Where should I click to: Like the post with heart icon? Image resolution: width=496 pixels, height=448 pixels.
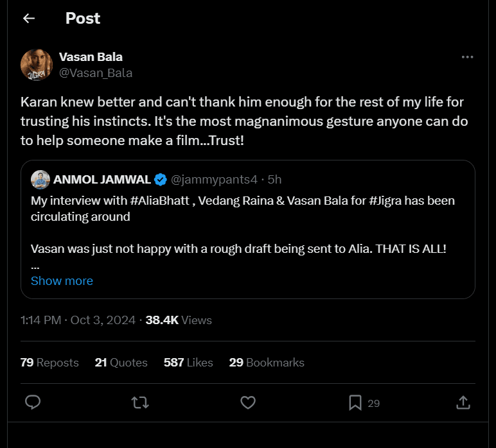click(x=248, y=402)
